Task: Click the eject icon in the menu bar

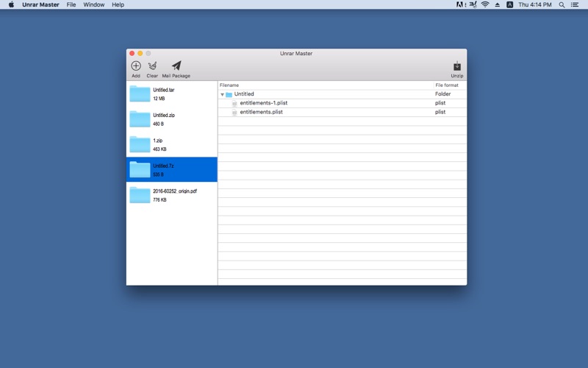Action: point(498,5)
